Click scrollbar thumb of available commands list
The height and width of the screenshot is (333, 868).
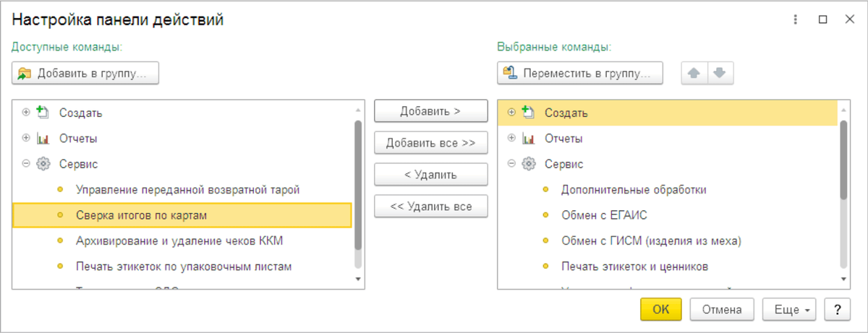[x=357, y=185]
